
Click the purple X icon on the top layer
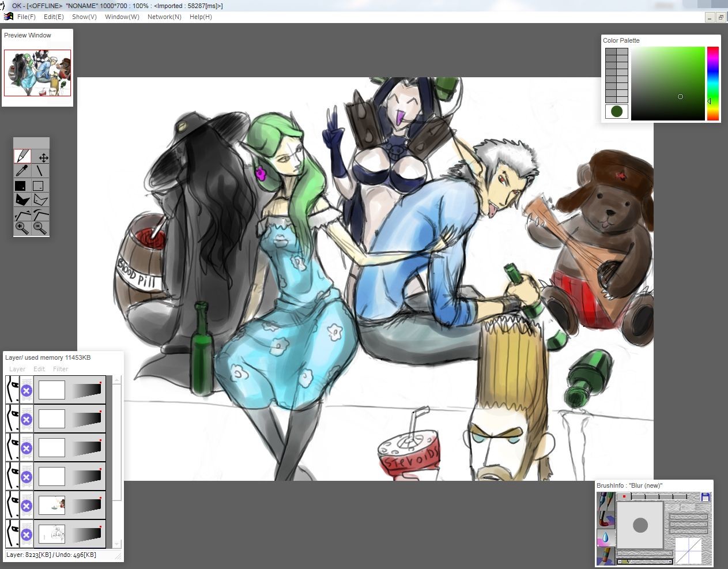click(26, 391)
